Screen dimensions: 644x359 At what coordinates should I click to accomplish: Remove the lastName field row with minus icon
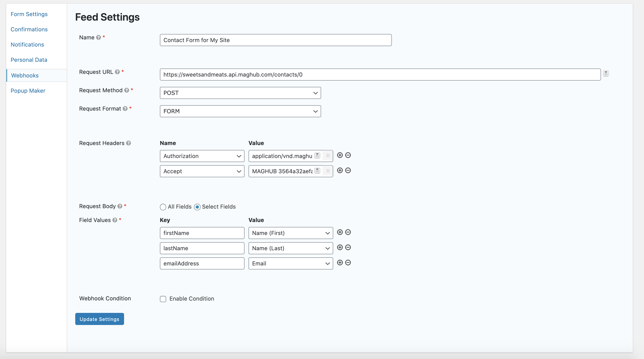click(x=348, y=247)
